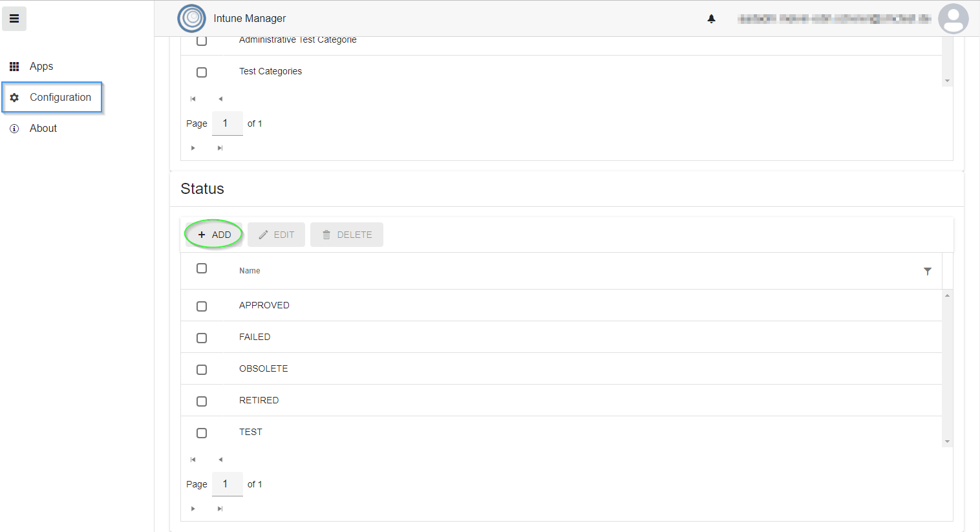The width and height of the screenshot is (980, 532).
Task: Click the categories grid scrollbar down arrow
Action: [947, 81]
